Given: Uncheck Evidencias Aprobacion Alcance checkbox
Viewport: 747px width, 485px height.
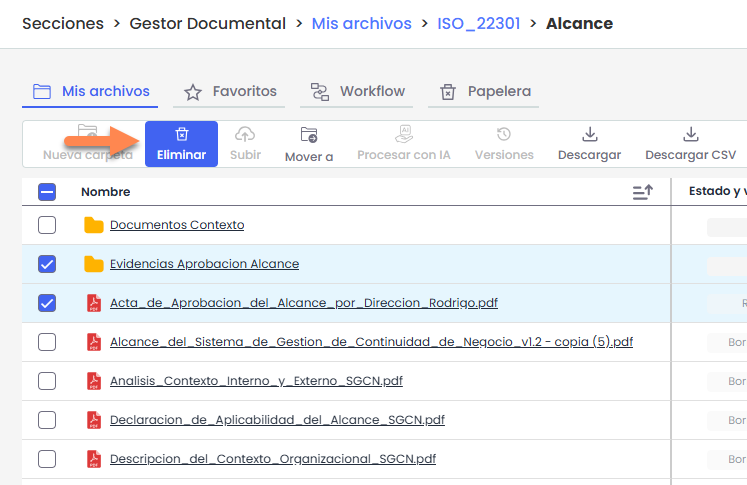Looking at the screenshot, I should (x=47, y=264).
